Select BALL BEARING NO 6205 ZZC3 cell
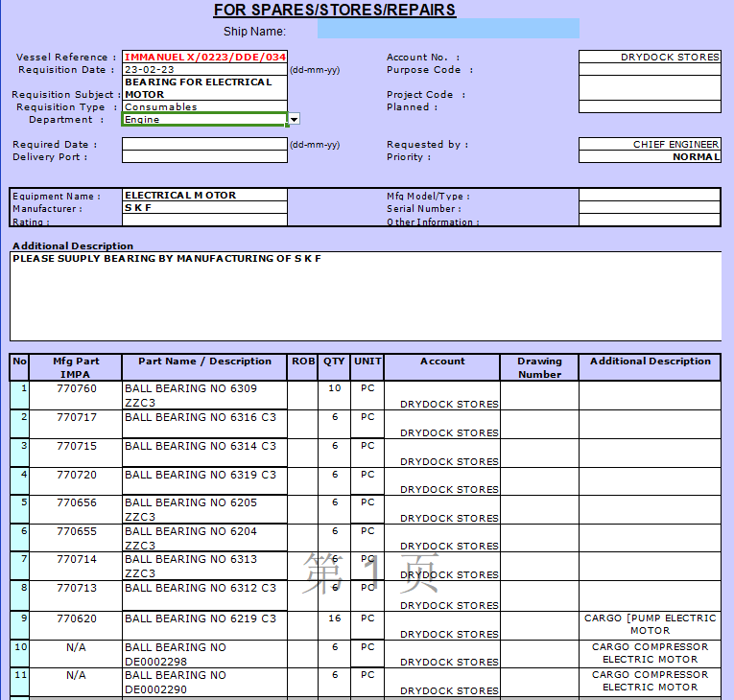Viewport: 734px width, 700px height. pos(204,509)
